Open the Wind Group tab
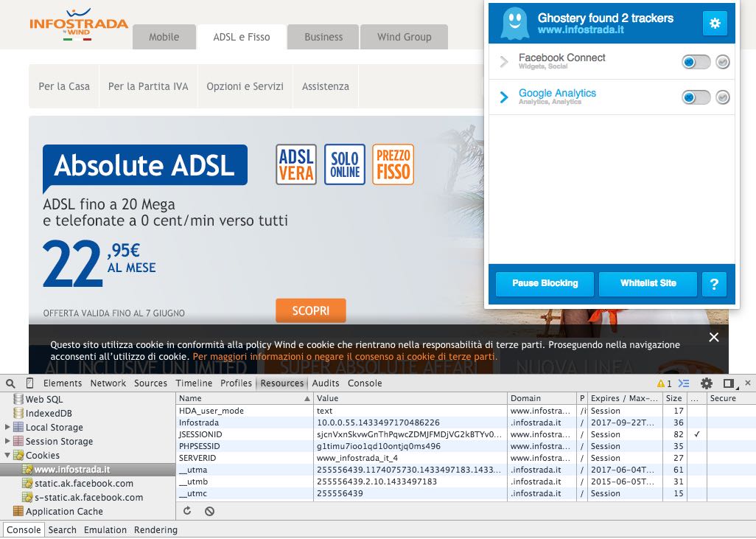Image resolution: width=756 pixels, height=539 pixels. (x=404, y=37)
